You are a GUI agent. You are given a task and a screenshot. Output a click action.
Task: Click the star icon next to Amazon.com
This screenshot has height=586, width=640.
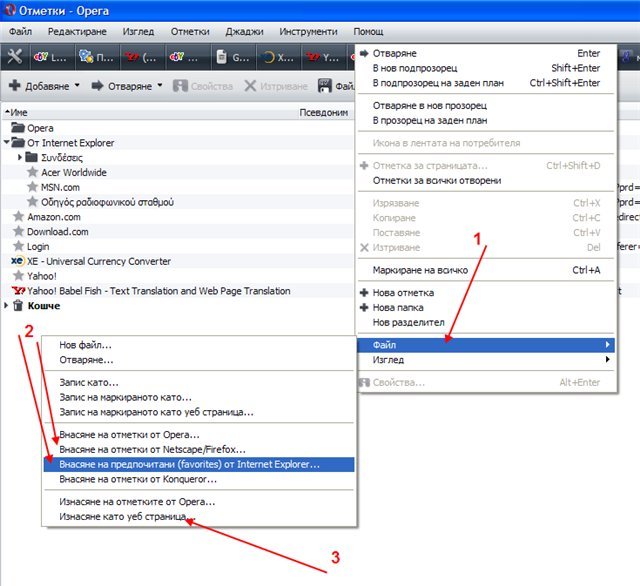(x=18, y=216)
